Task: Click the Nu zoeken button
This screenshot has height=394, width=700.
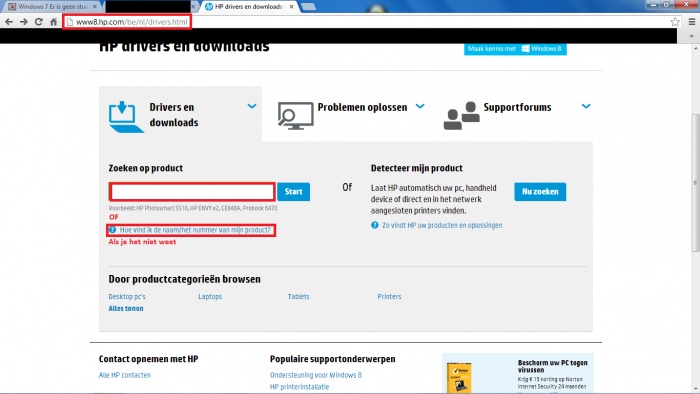Action: click(x=540, y=191)
